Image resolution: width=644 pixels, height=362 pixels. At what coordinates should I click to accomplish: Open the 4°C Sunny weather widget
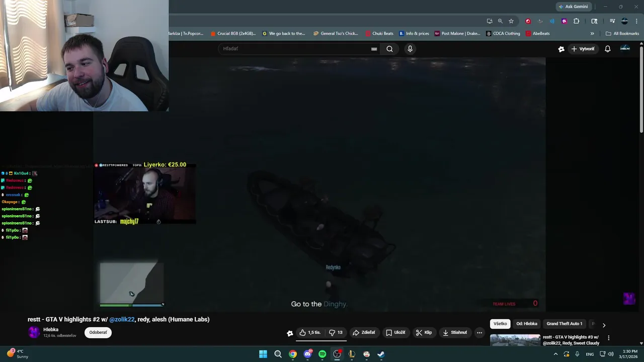pos(18,354)
